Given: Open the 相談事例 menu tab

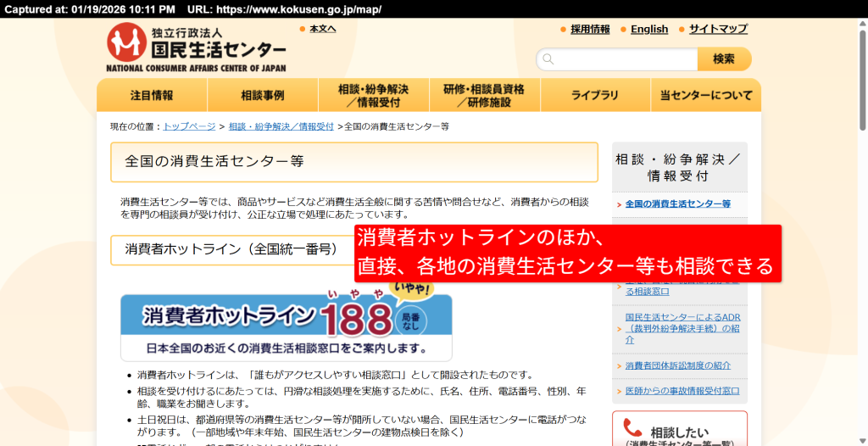Looking at the screenshot, I should (263, 95).
